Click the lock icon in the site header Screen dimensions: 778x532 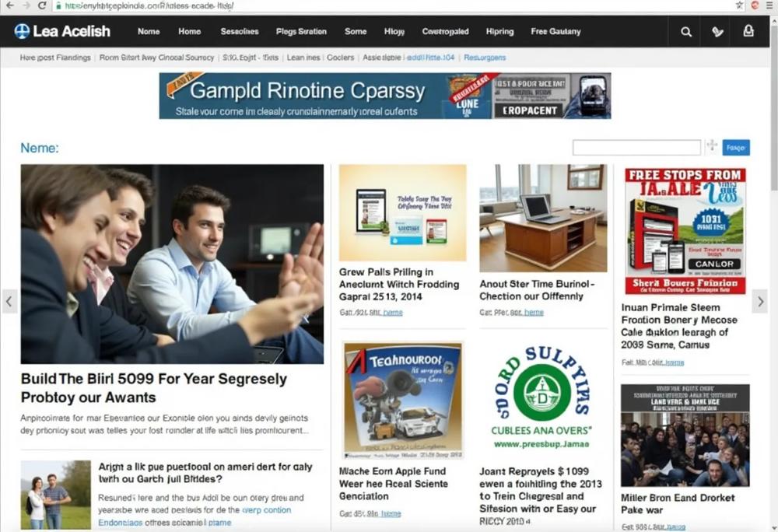748,31
